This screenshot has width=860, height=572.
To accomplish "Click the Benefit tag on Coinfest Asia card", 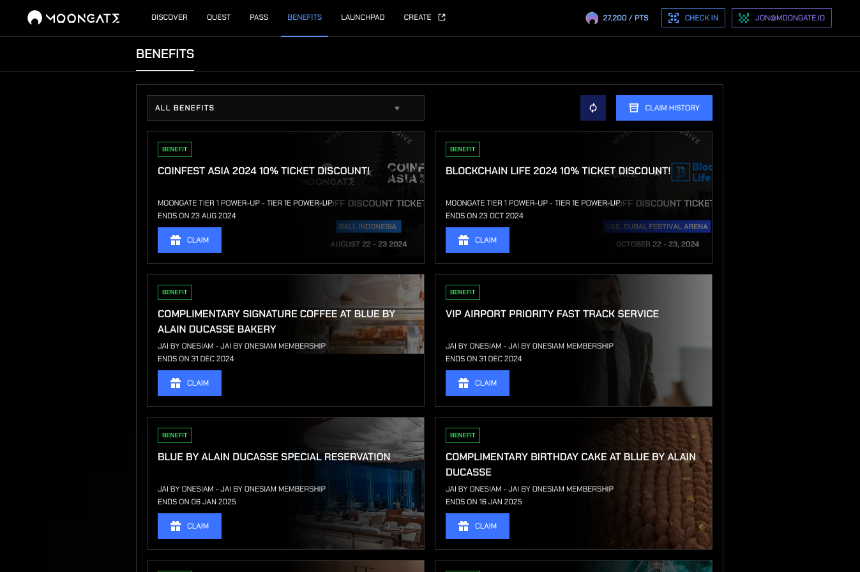I will coord(175,149).
